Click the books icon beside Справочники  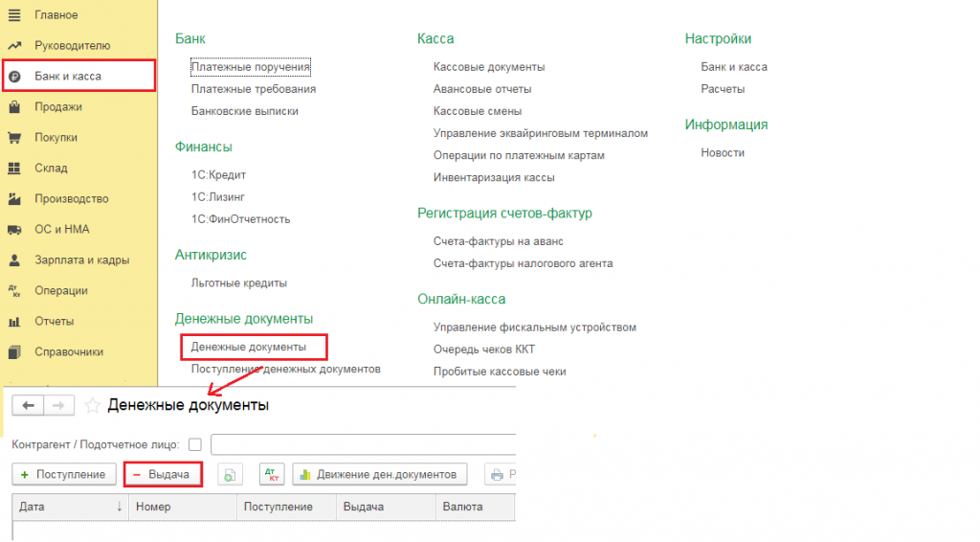14,352
